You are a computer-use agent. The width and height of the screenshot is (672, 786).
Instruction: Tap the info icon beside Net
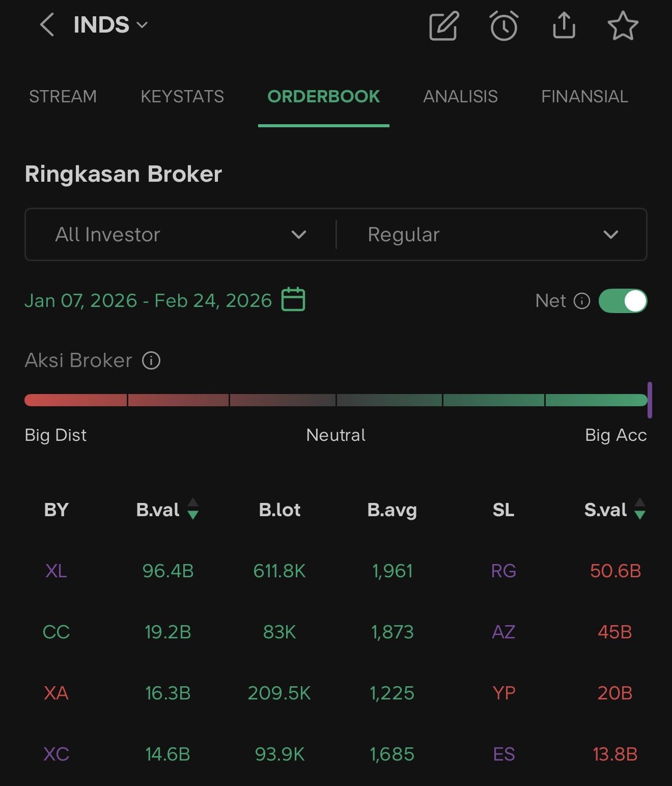point(582,301)
